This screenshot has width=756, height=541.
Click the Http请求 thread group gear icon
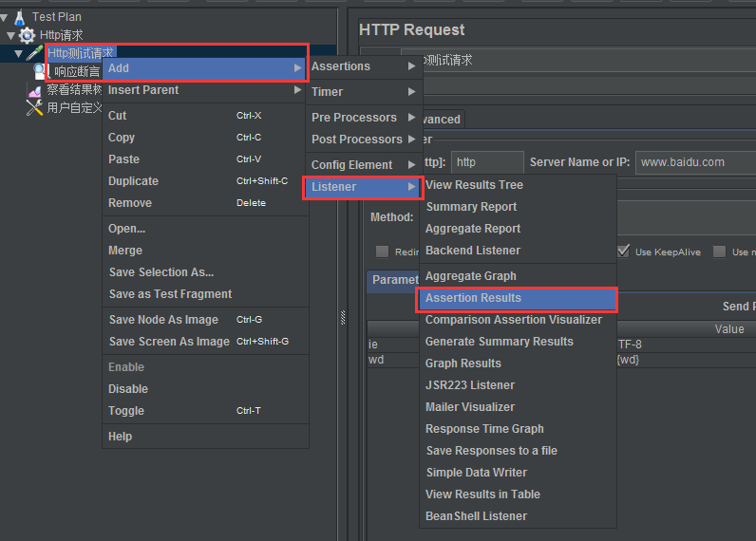pyautogui.click(x=27, y=35)
